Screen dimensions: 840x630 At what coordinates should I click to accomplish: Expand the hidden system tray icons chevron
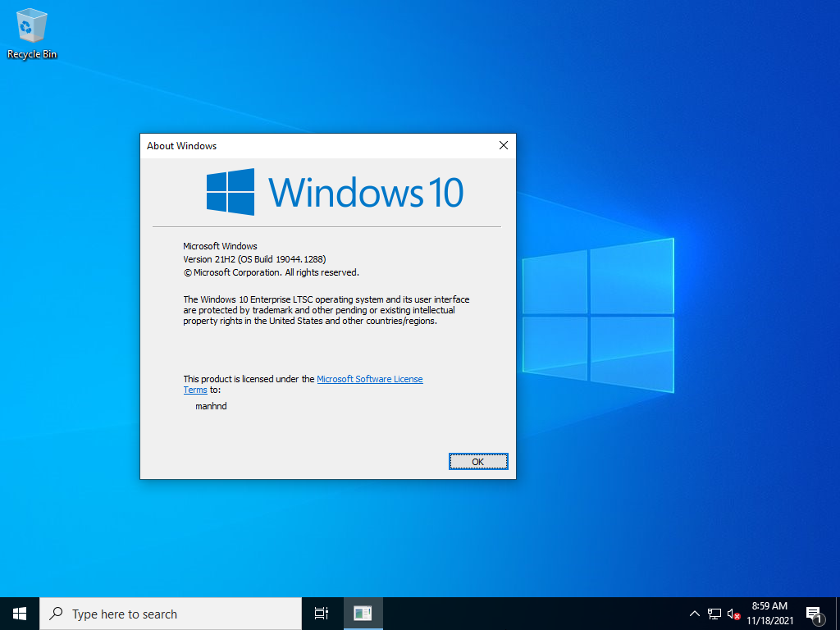(x=694, y=614)
